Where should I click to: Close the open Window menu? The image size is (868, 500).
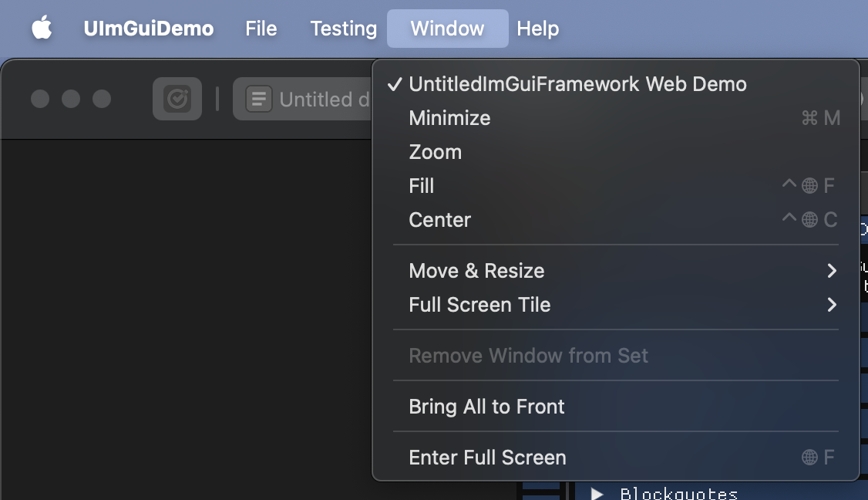pyautogui.click(x=447, y=29)
